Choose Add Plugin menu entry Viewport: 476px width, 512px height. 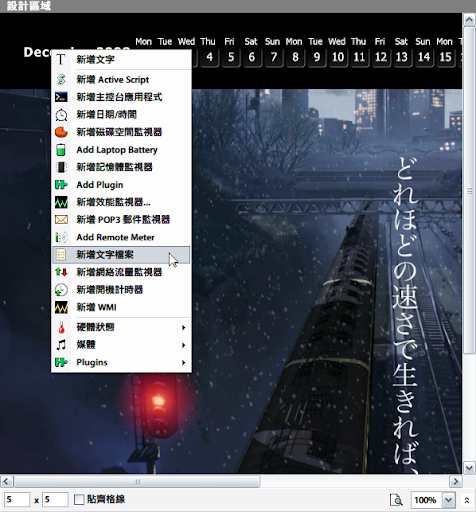[x=121, y=185]
